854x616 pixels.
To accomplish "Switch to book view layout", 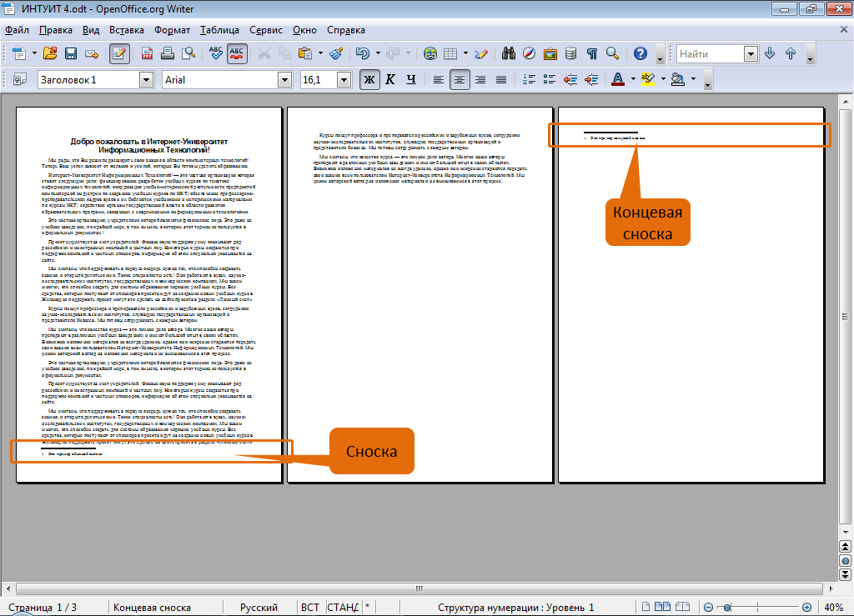I will point(682,607).
